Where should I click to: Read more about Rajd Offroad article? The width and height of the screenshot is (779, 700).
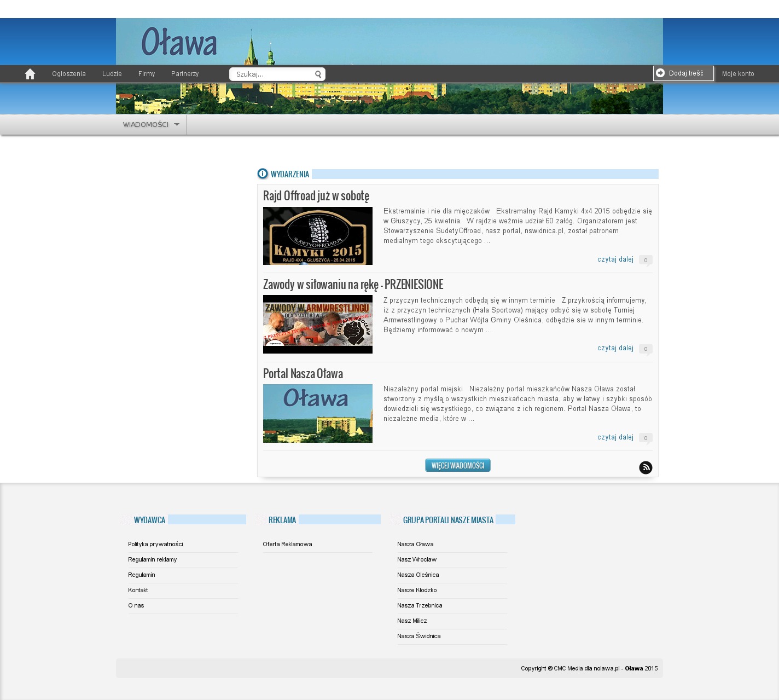coord(615,259)
